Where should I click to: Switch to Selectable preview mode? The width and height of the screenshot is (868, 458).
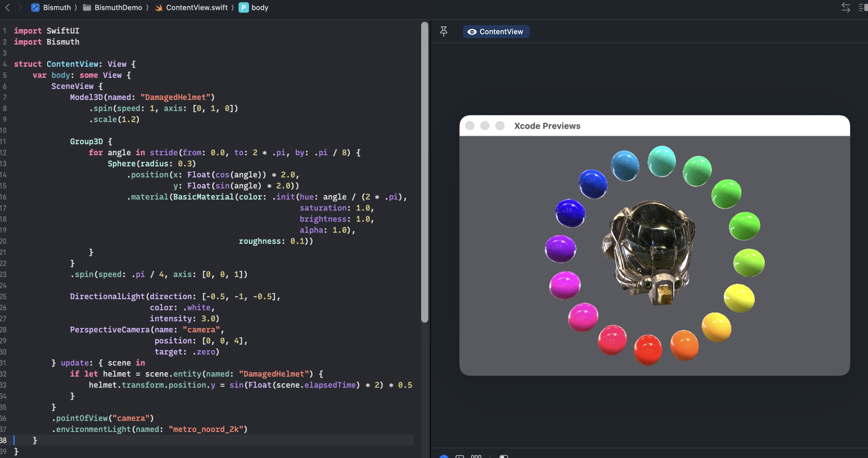(x=460, y=456)
